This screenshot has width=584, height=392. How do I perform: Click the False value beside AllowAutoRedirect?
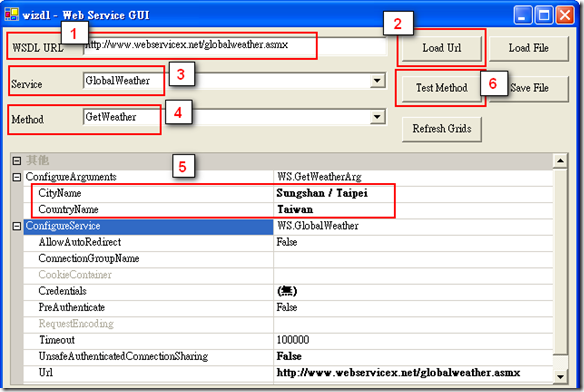click(x=287, y=242)
